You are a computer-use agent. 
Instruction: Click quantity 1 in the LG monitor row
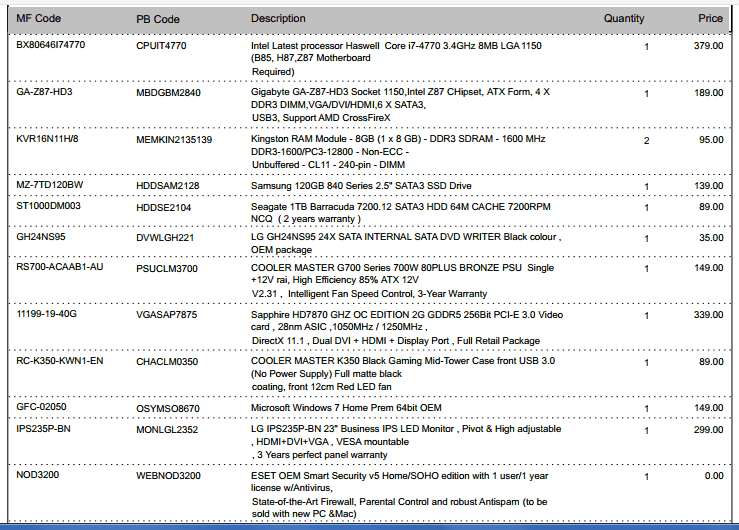point(647,431)
